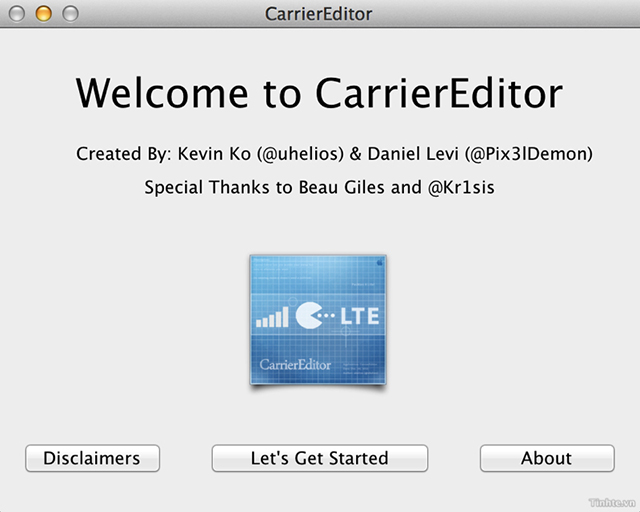640x512 pixels.
Task: Click the 'Created By: Kevin Ko' credits line
Action: coord(334,154)
